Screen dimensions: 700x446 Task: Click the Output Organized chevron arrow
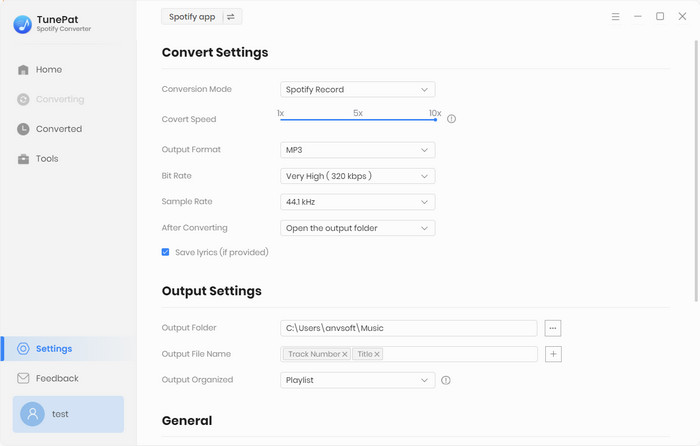point(424,380)
